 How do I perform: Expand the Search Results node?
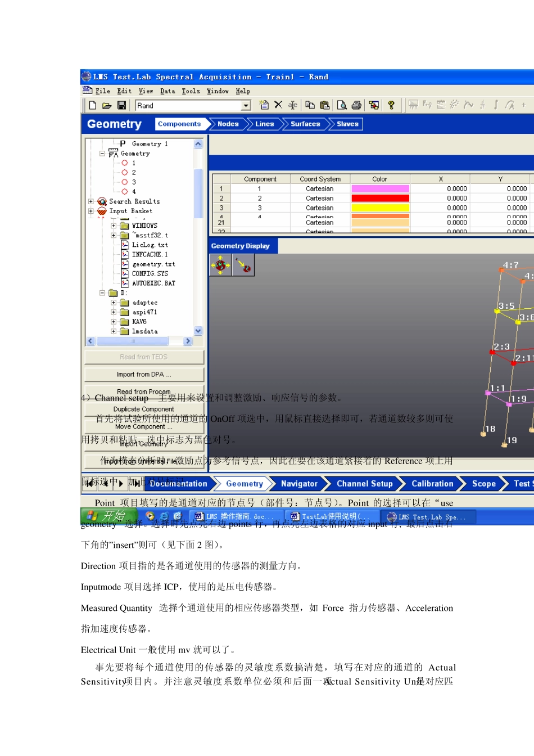[x=91, y=201]
